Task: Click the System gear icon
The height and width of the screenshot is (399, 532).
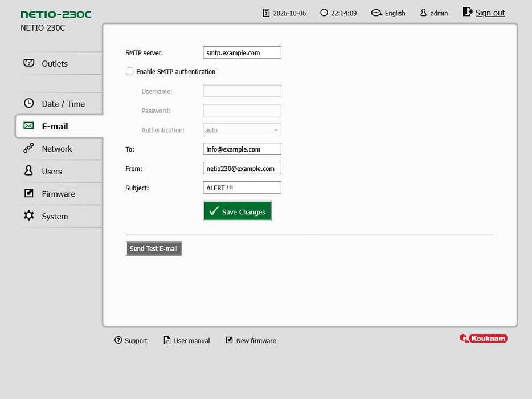Action: point(29,215)
